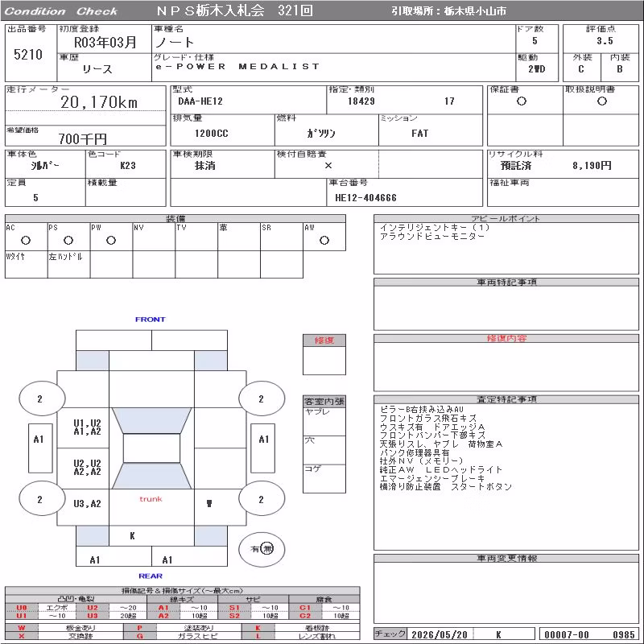The width and height of the screenshot is (644, 644).
Task: Click the red trunk label
Action: (x=151, y=499)
